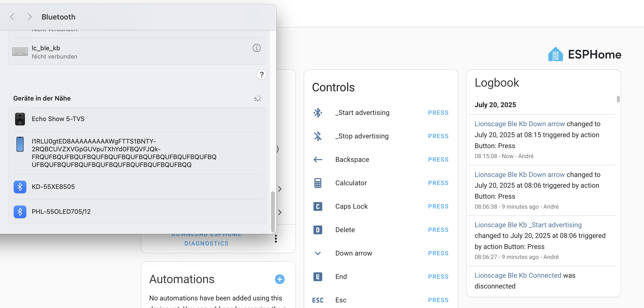This screenshot has height=308, width=644.
Task: Click the Delete key icon
Action: [318, 230]
